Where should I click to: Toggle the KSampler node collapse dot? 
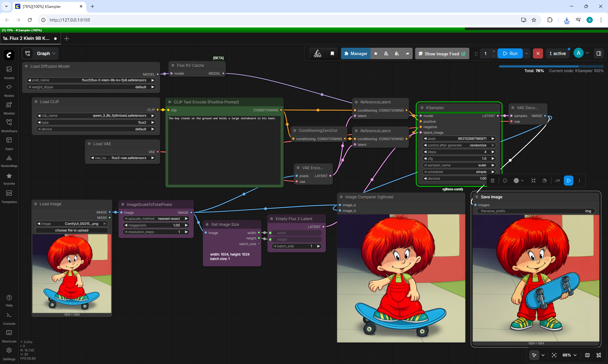[x=422, y=108]
